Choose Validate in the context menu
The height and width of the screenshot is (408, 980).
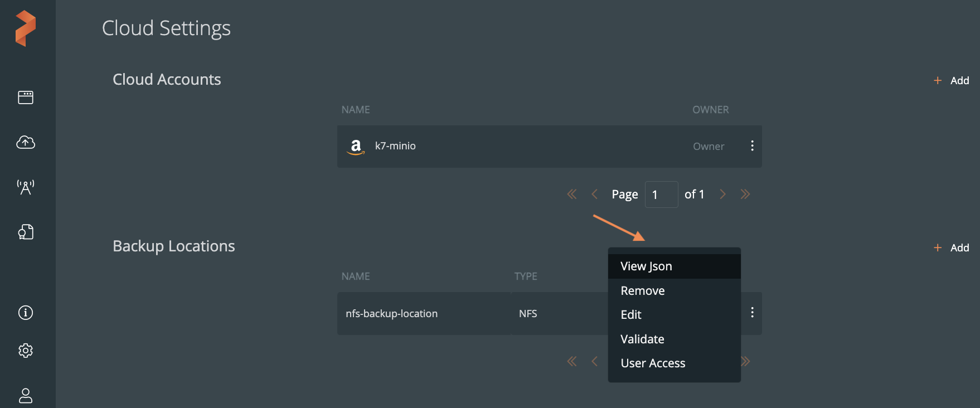point(642,339)
